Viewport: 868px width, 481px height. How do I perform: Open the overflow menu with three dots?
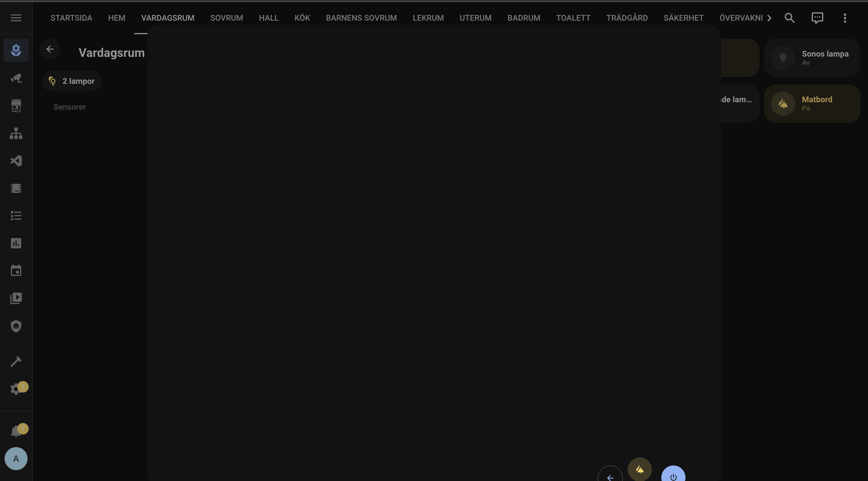point(845,18)
